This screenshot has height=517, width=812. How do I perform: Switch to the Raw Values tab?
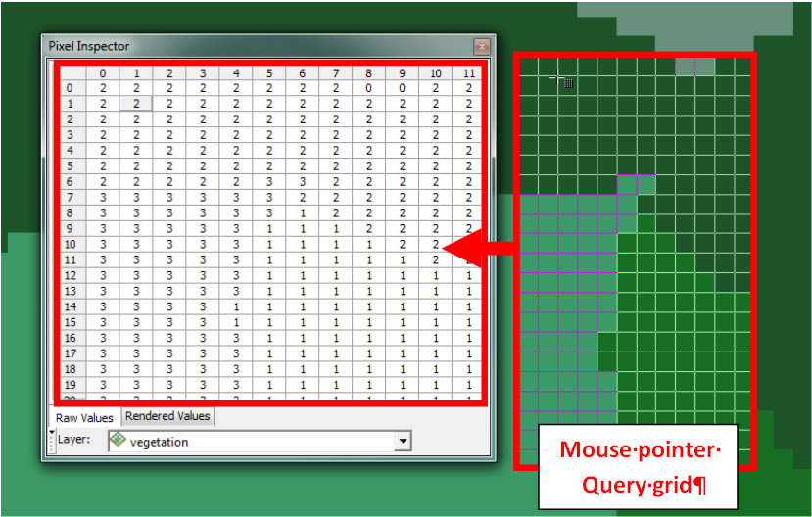coord(84,417)
